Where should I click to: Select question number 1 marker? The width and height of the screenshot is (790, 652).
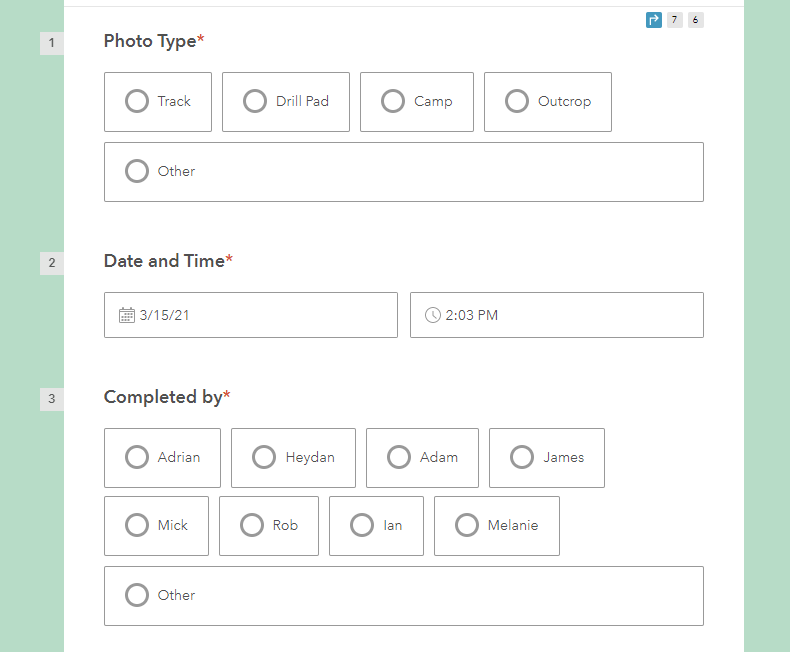tap(52, 43)
